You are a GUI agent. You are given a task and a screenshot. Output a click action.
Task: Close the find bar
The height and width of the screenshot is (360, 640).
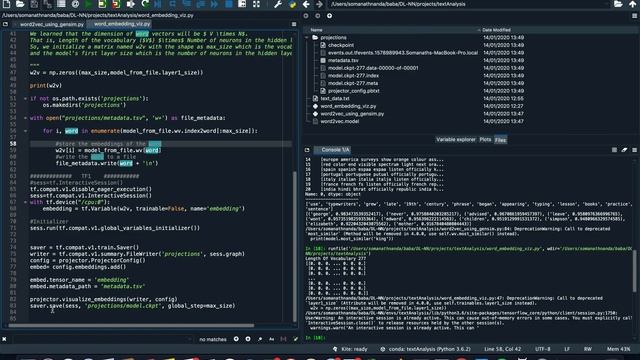[4, 339]
